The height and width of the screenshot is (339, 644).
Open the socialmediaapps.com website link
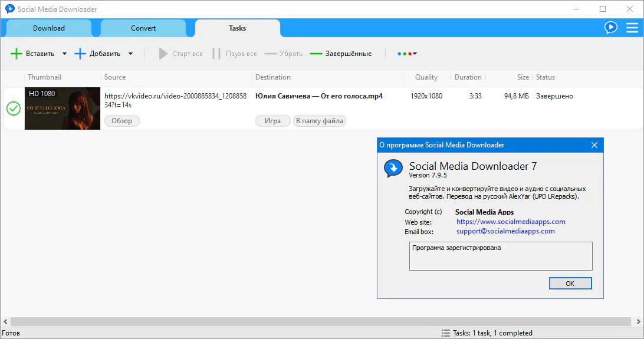(x=511, y=222)
